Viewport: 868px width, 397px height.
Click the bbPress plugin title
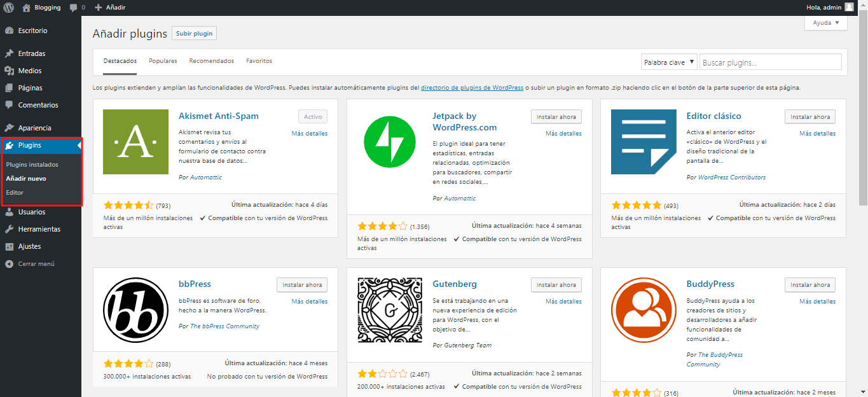(195, 284)
